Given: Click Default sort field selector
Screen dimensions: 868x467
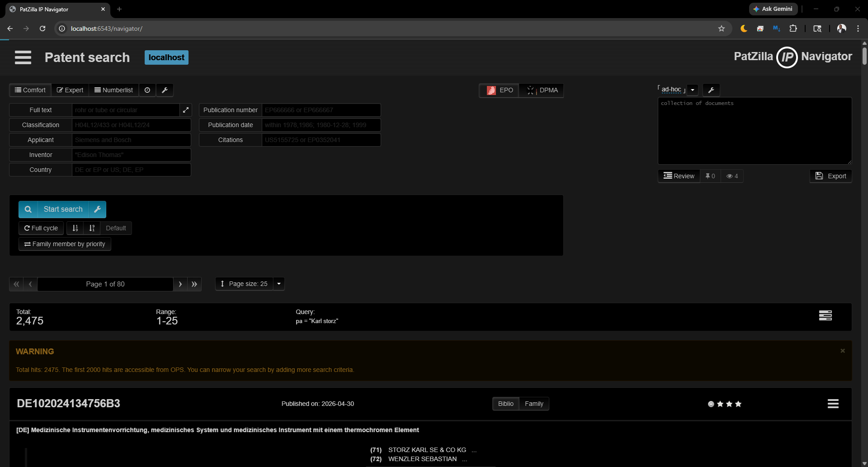Looking at the screenshot, I should (116, 228).
